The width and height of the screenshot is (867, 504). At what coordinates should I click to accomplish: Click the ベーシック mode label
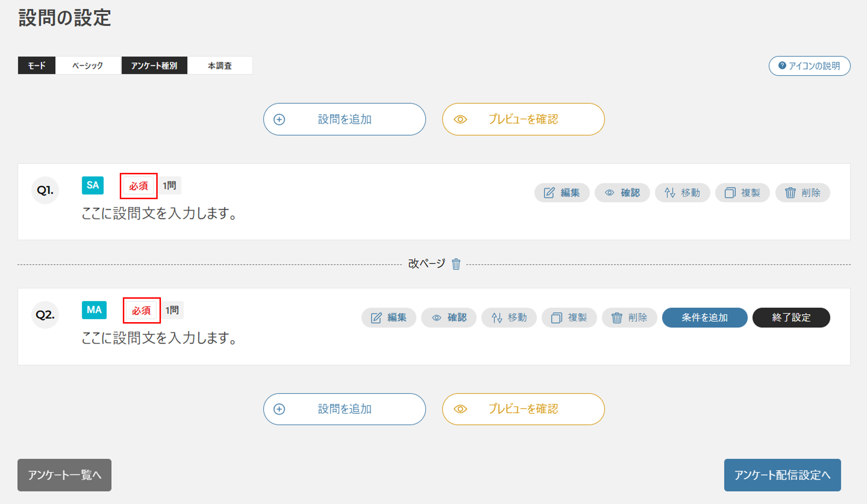point(88,65)
